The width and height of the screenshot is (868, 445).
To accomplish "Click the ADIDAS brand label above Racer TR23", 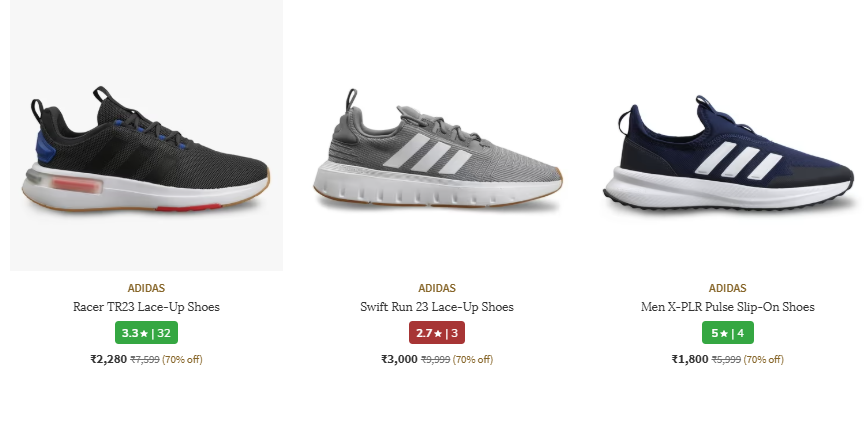I will point(146,288).
